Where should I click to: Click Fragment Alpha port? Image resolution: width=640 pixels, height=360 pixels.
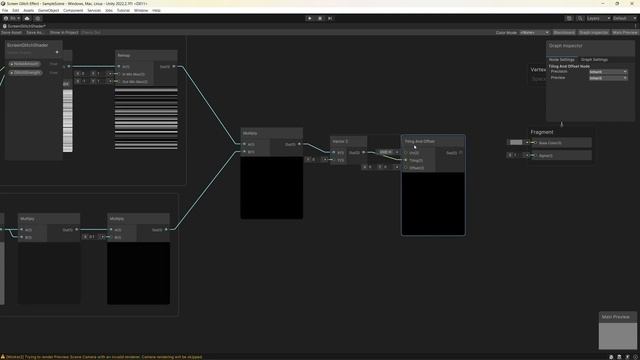pos(536,156)
